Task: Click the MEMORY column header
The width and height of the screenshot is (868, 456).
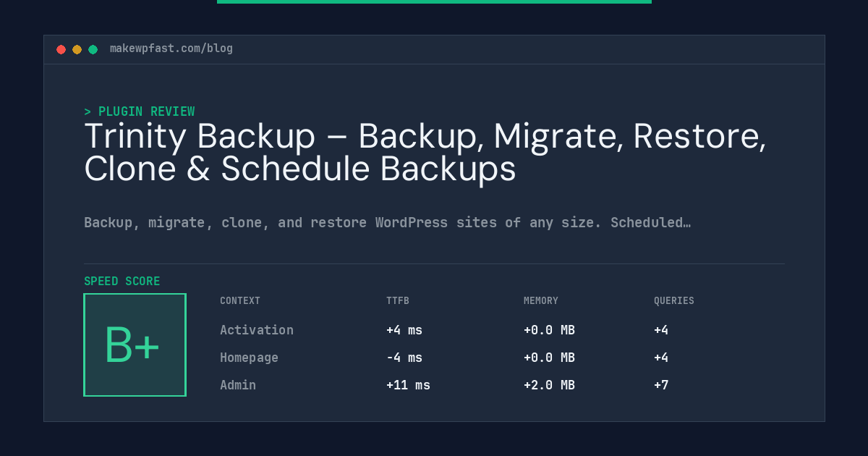Action: 541,300
